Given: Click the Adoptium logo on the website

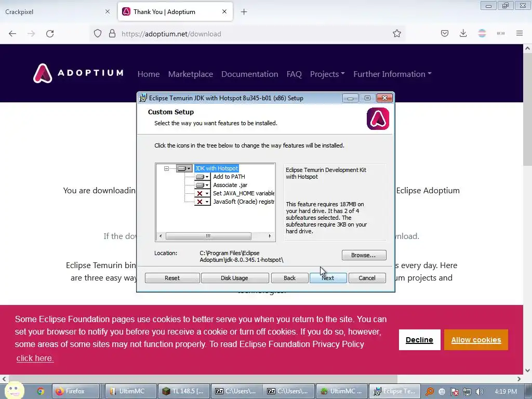Looking at the screenshot, I should coord(78,73).
